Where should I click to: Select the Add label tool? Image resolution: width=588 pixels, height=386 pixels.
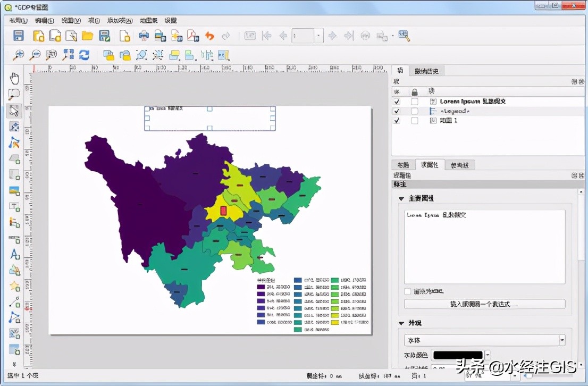pos(14,207)
